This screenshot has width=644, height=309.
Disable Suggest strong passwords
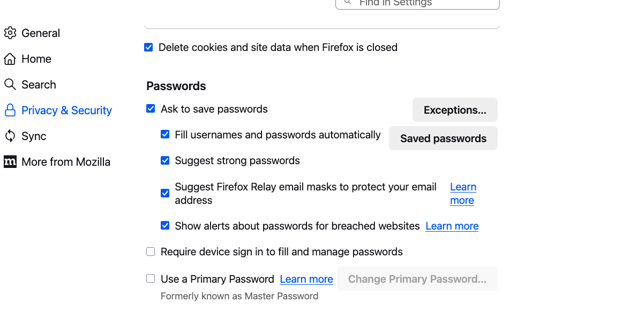(x=165, y=160)
